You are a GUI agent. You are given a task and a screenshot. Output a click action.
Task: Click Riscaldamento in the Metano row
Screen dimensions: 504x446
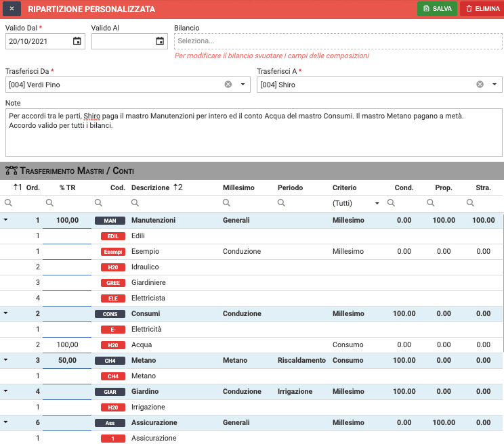301,360
